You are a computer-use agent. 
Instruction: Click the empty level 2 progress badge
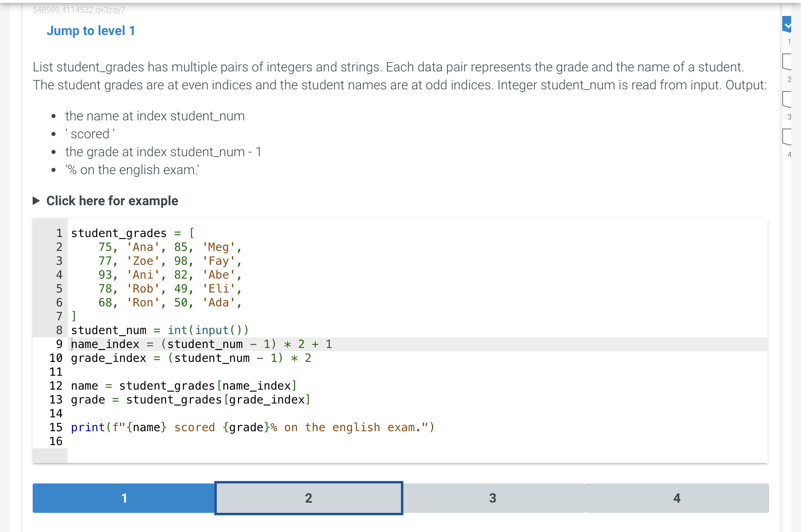[787, 62]
